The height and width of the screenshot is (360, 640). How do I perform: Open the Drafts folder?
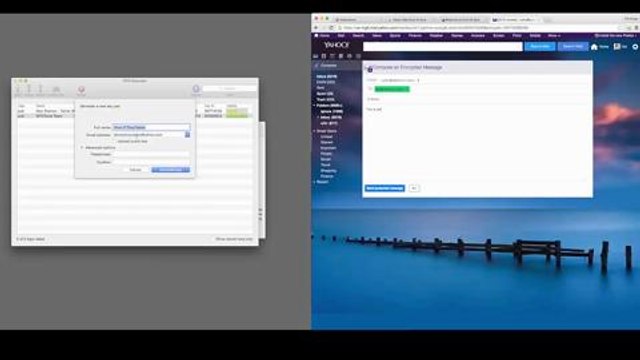(x=325, y=82)
